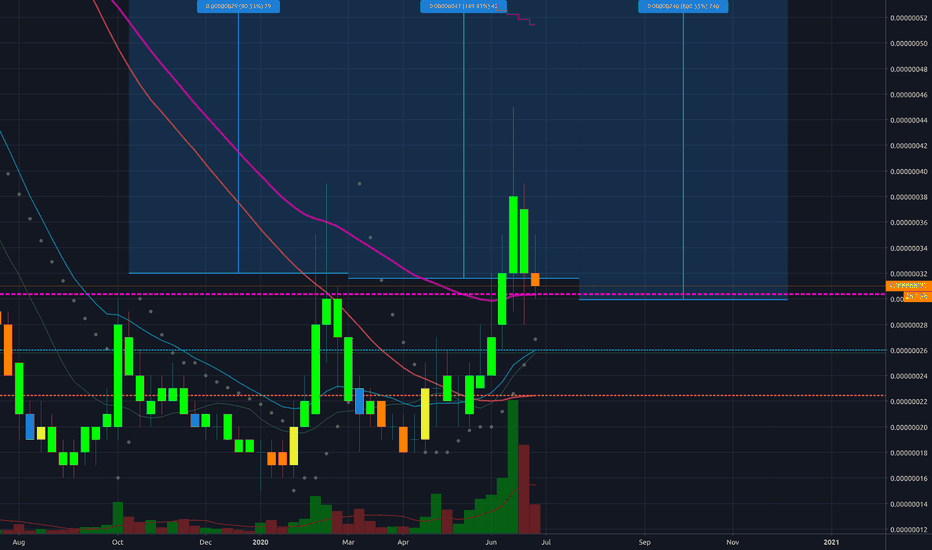Viewport: 932px width, 550px height.
Task: Click the 0.00000052 price axis label
Action: coord(908,18)
